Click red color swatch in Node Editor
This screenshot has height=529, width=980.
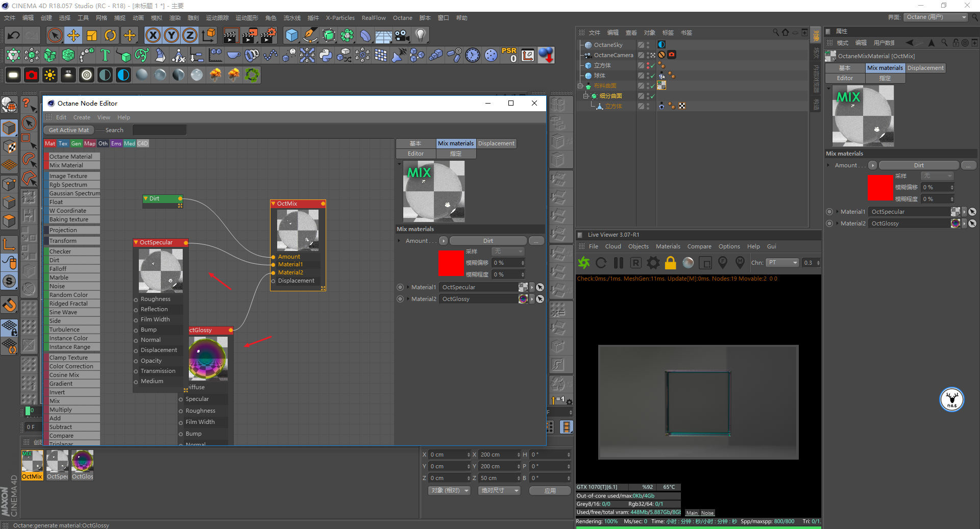point(451,263)
